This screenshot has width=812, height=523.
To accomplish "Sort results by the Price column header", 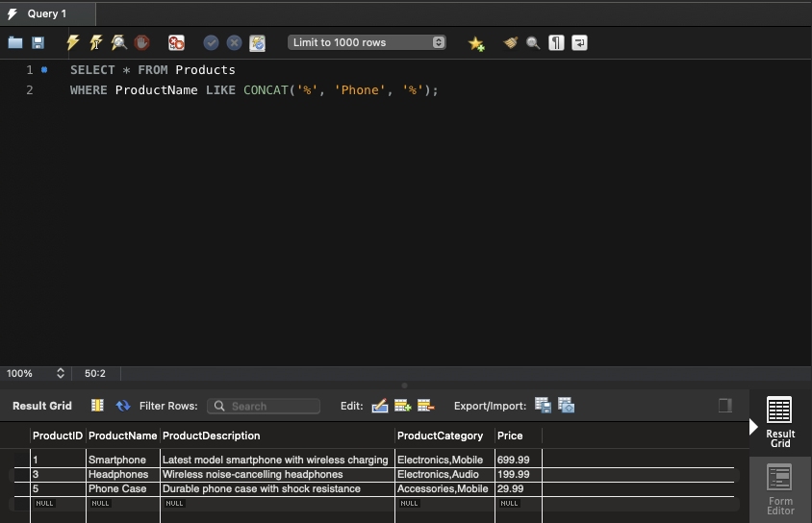I will click(x=510, y=436).
